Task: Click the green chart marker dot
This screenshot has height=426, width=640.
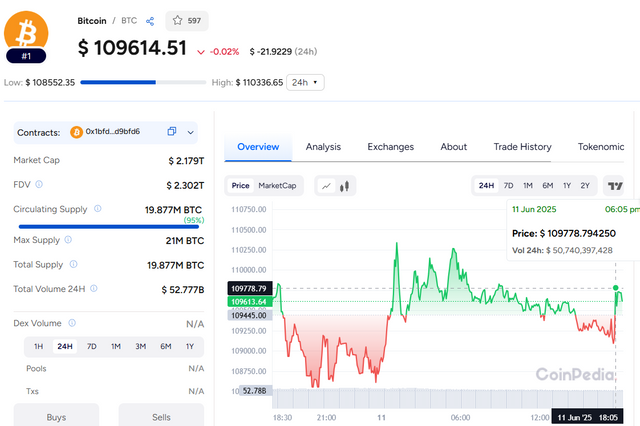Action: pyautogui.click(x=616, y=288)
